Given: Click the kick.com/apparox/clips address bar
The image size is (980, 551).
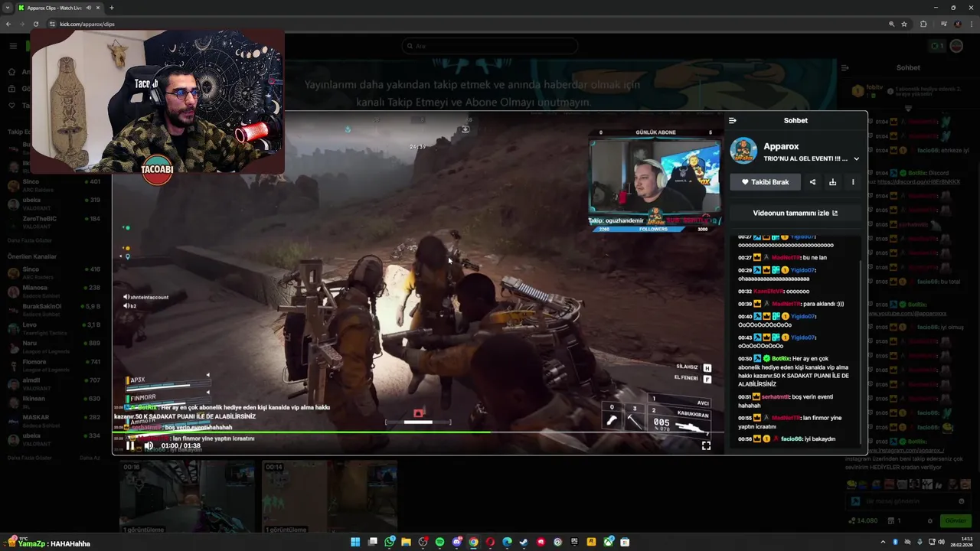Looking at the screenshot, I should pos(459,24).
